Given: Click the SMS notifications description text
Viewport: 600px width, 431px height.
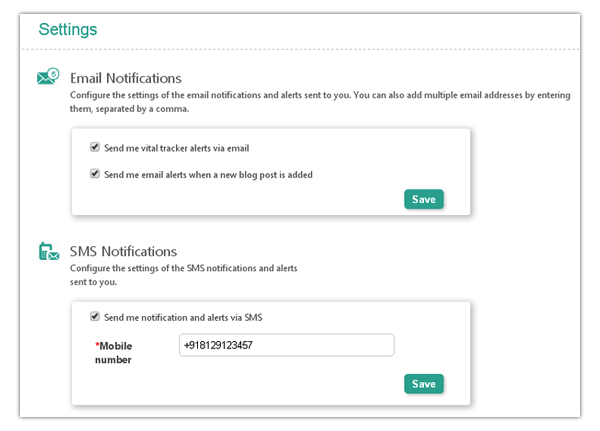Looking at the screenshot, I should pyautogui.click(x=183, y=275).
